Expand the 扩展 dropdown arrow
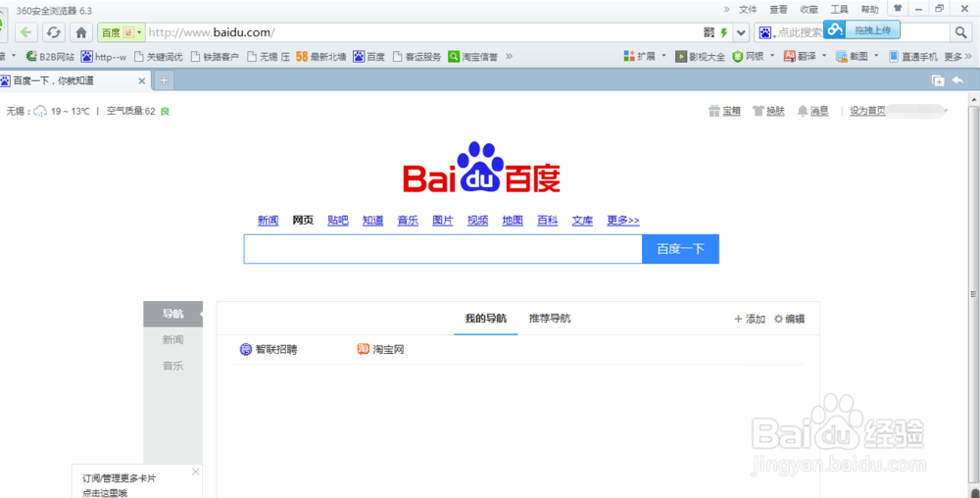Viewport: 980px width, 498px height. [x=663, y=56]
